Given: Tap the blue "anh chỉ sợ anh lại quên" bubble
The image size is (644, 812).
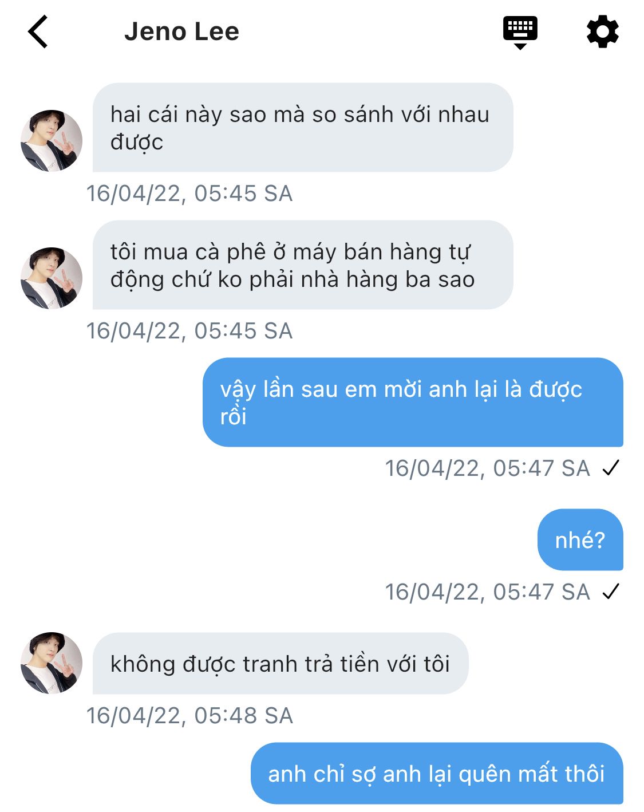Looking at the screenshot, I should [x=436, y=774].
